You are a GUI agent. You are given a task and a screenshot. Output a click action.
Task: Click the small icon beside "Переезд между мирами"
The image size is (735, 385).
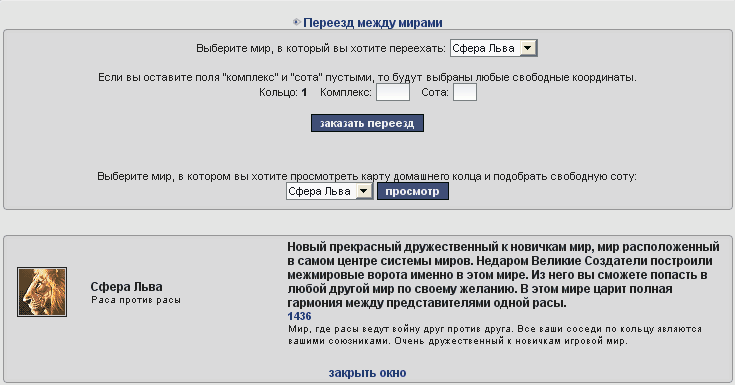297,22
